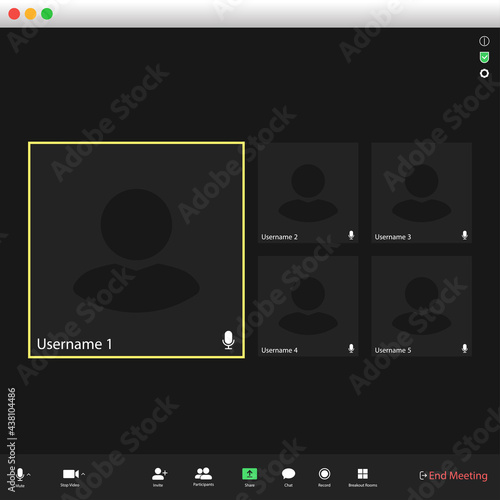Open the Invite people icon
500x500 pixels.
pyautogui.click(x=159, y=474)
